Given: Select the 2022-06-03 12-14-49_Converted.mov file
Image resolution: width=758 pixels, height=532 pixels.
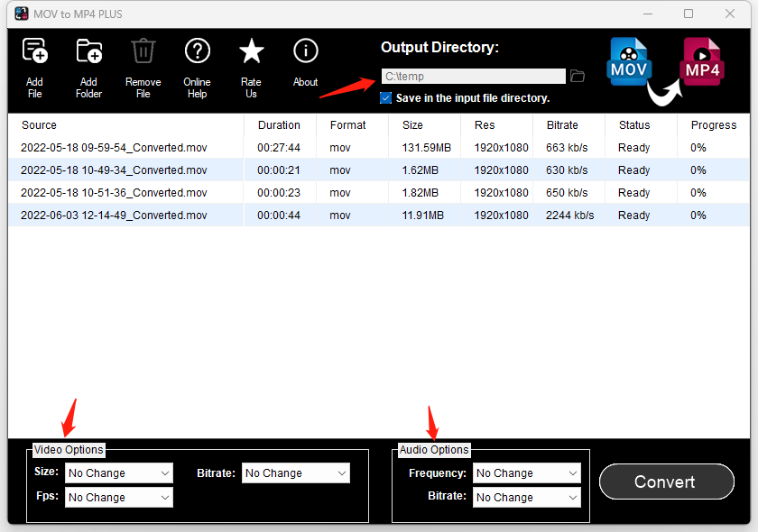Looking at the screenshot, I should pos(114,216).
